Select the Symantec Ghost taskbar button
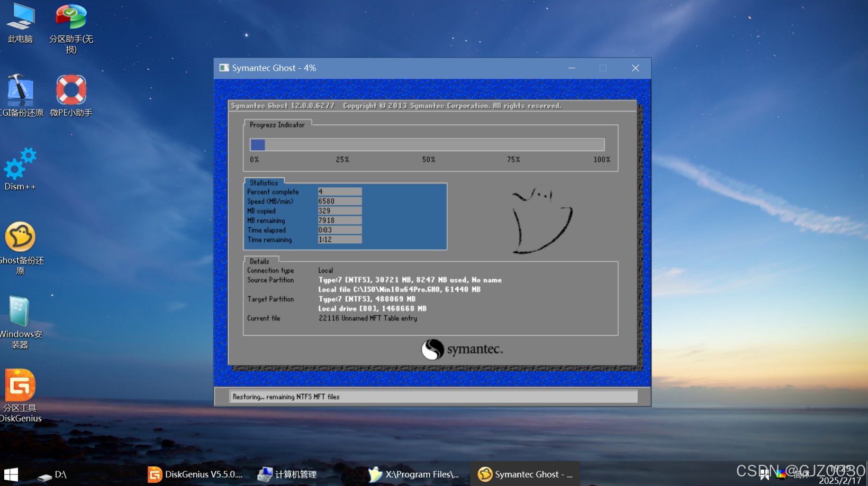 tap(525, 474)
